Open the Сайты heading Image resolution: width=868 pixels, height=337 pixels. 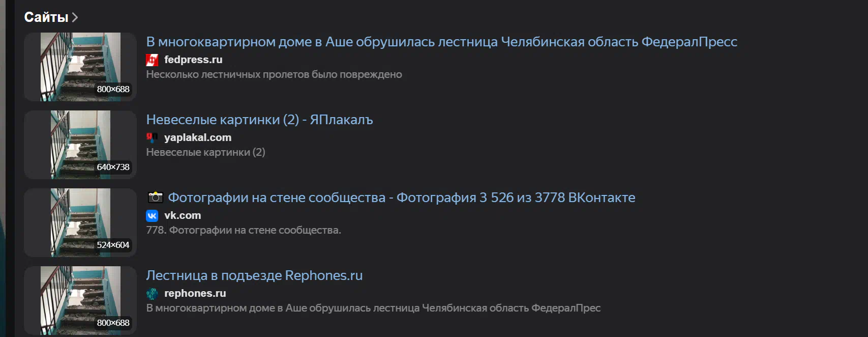tap(46, 17)
